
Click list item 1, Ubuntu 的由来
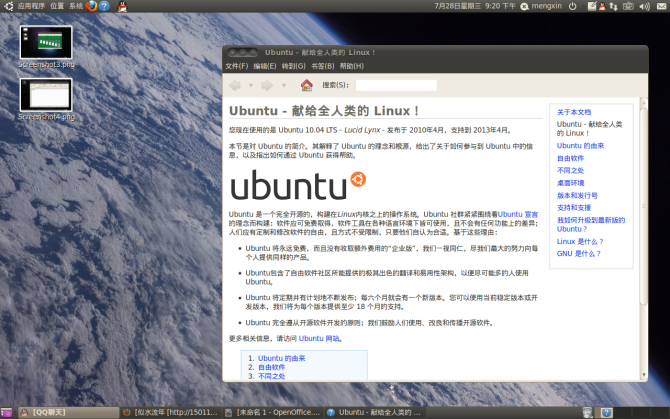pos(282,358)
